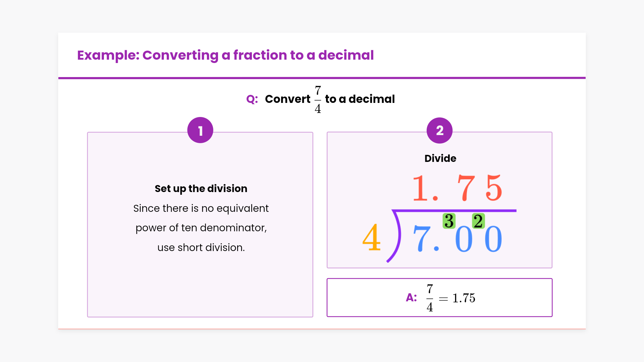Viewport: 644px width, 362px height.
Task: Click the "power of ten denominator," text line
Action: point(201,228)
